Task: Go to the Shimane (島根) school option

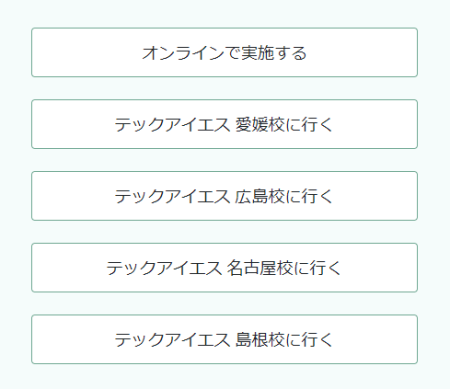Action: 224,339
